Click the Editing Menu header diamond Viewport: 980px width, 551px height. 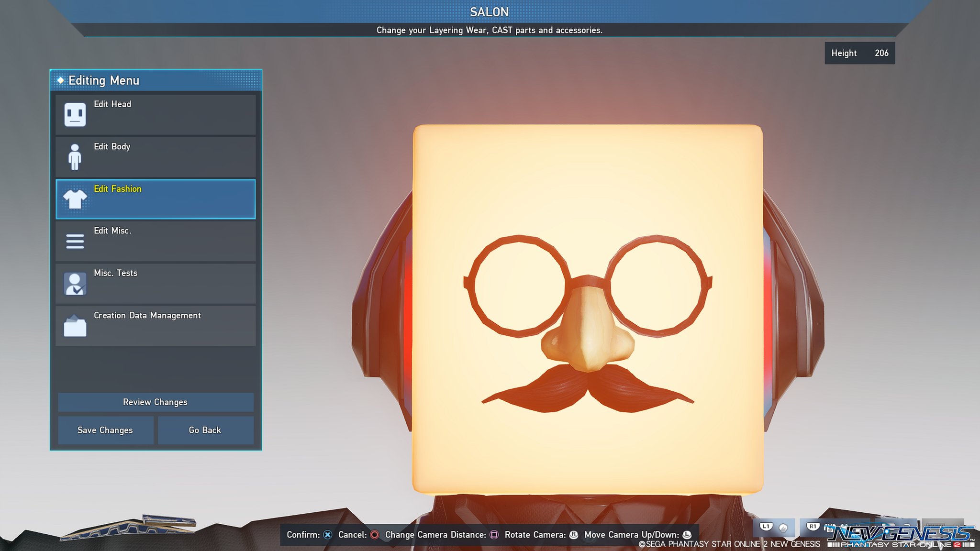coord(61,80)
